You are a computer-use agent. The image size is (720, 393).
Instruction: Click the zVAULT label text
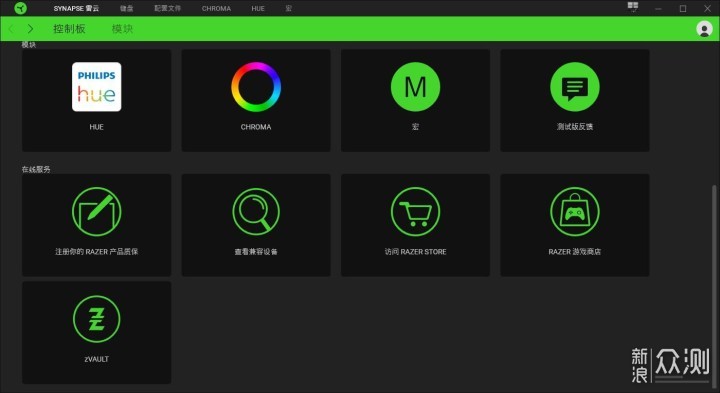[x=96, y=359]
